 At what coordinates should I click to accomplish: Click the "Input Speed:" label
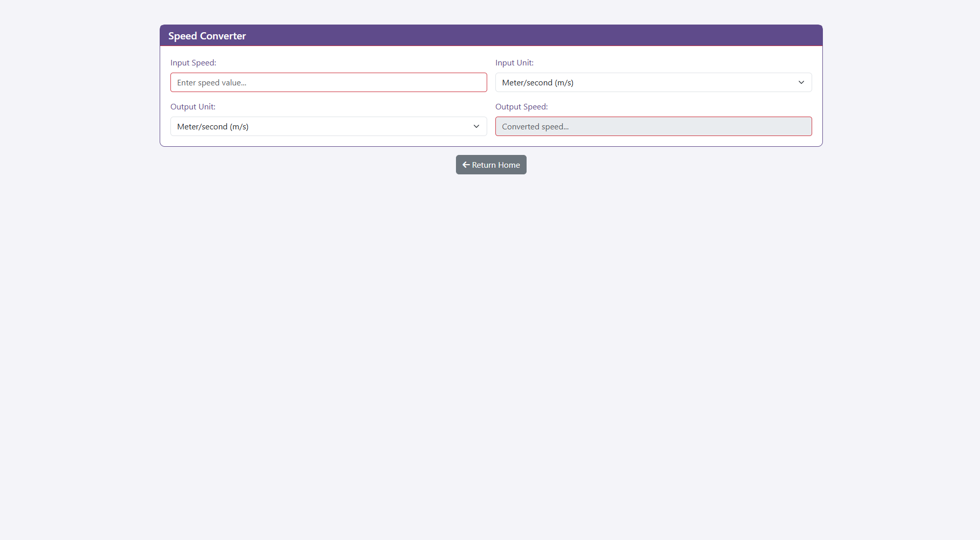[193, 62]
